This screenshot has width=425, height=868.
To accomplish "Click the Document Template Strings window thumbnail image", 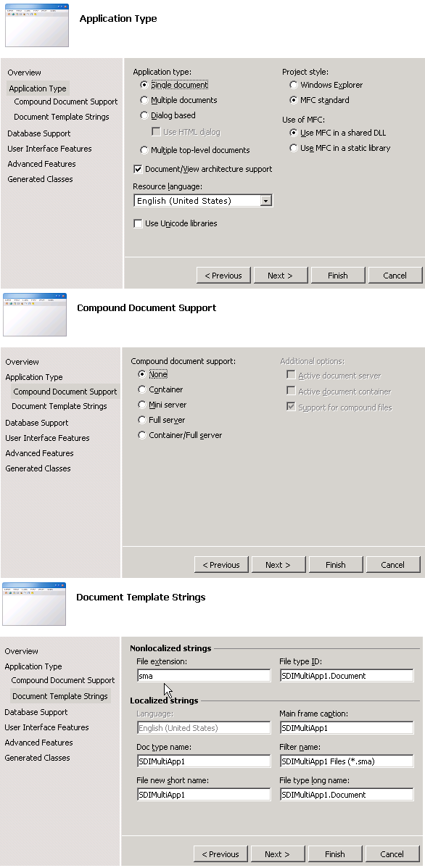I will coord(34,604).
